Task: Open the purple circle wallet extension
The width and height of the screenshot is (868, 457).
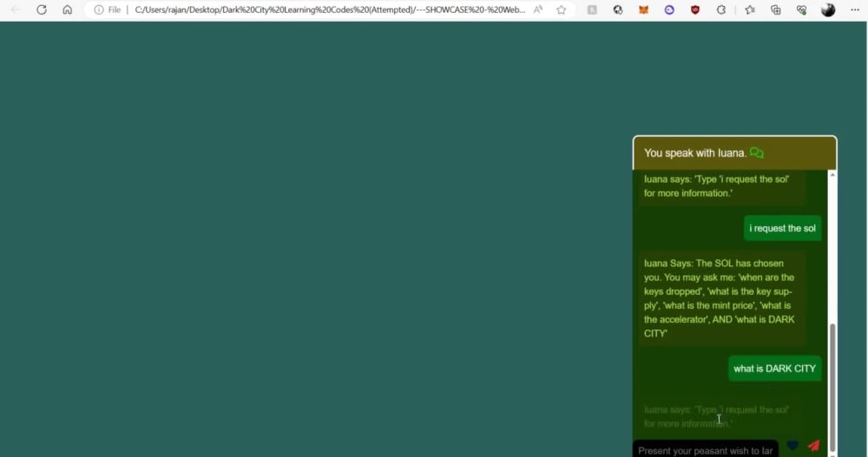Action: pos(669,10)
